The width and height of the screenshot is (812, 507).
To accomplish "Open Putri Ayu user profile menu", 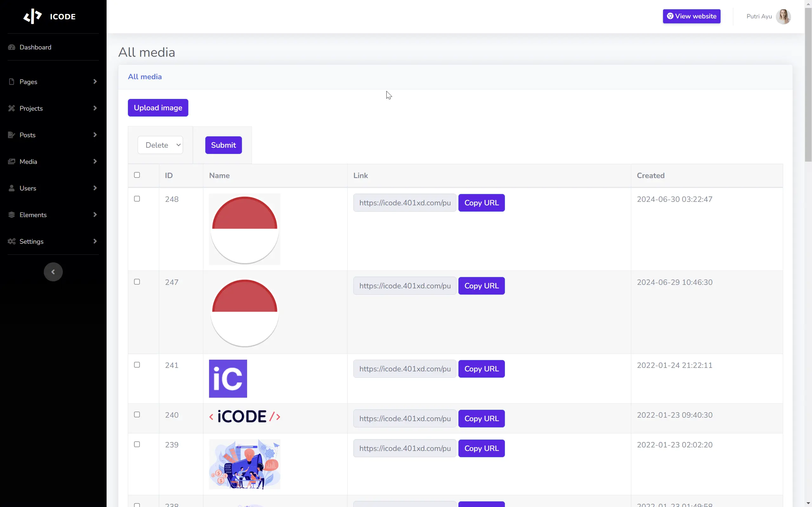I will coord(768,16).
